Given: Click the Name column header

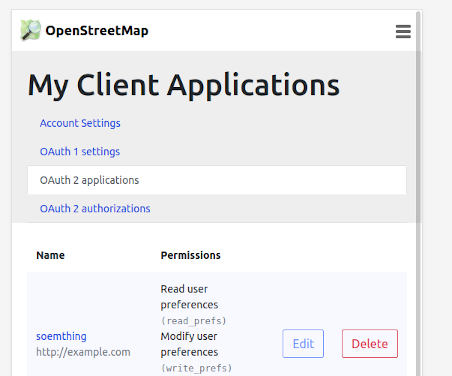Looking at the screenshot, I should click(51, 255).
